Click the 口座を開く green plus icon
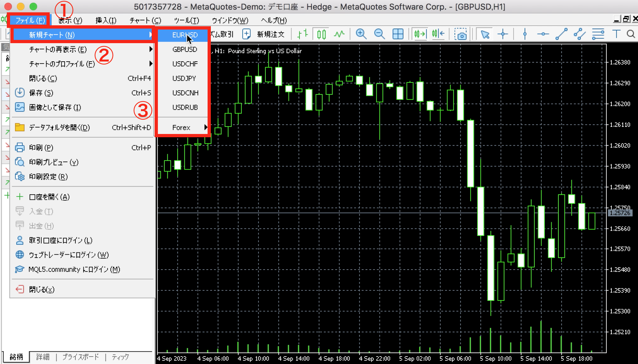 tap(20, 197)
